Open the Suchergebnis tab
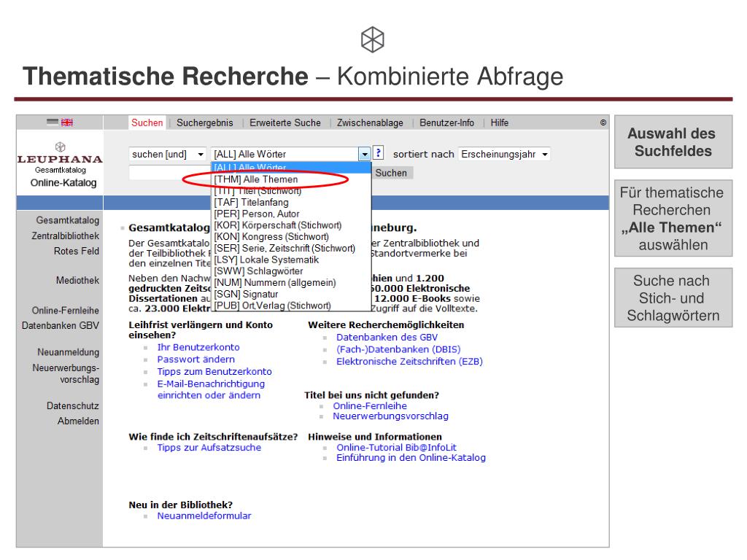 tap(205, 122)
